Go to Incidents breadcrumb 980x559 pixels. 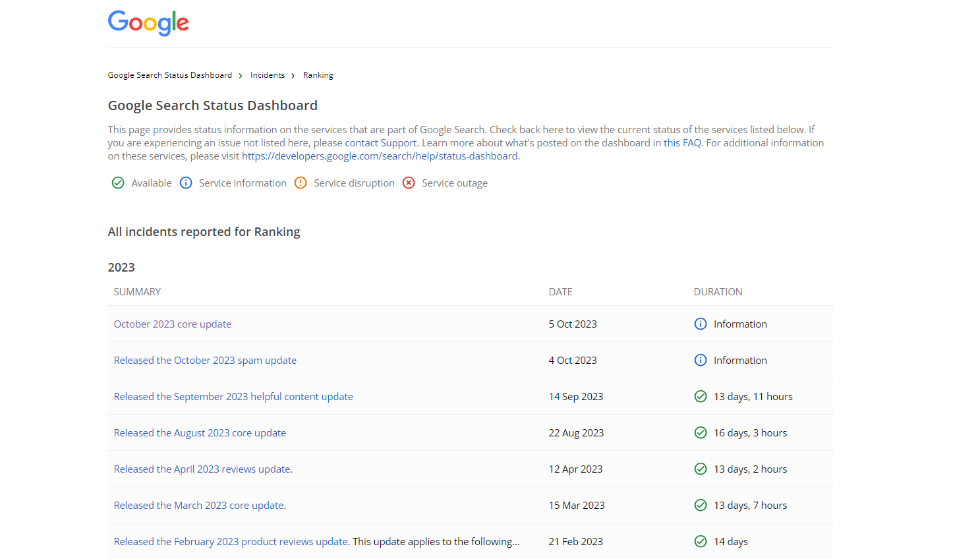268,75
